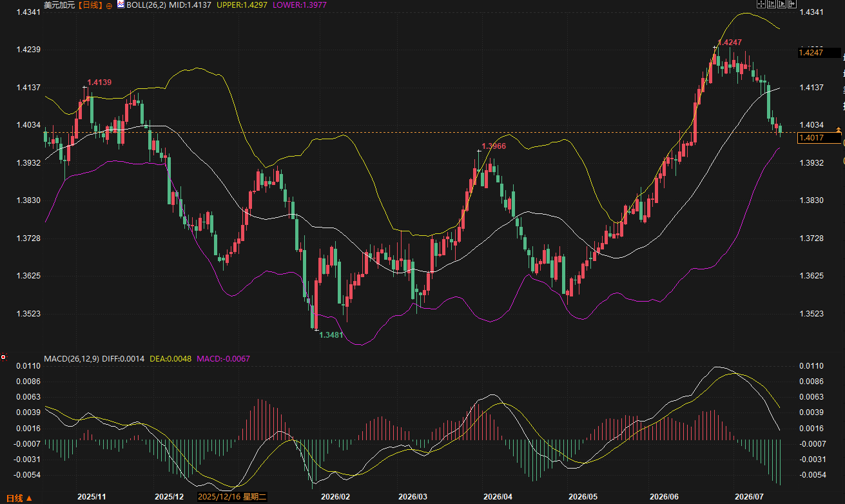Image resolution: width=845 pixels, height=504 pixels.
Task: Click the crosshair cursor icon in top toolbar
Action: [761, 4]
